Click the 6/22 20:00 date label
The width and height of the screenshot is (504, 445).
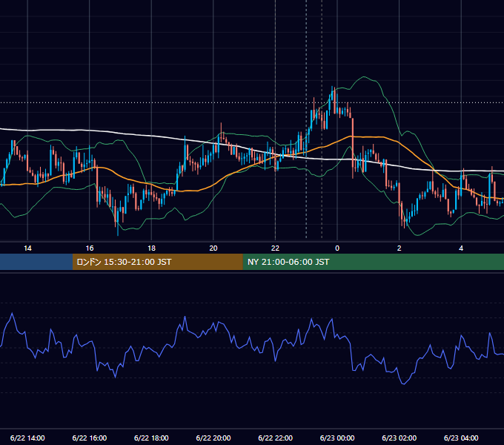tap(213, 438)
